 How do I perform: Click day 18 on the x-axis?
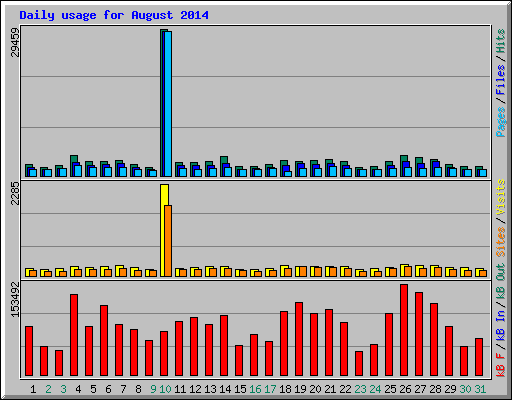point(285,389)
